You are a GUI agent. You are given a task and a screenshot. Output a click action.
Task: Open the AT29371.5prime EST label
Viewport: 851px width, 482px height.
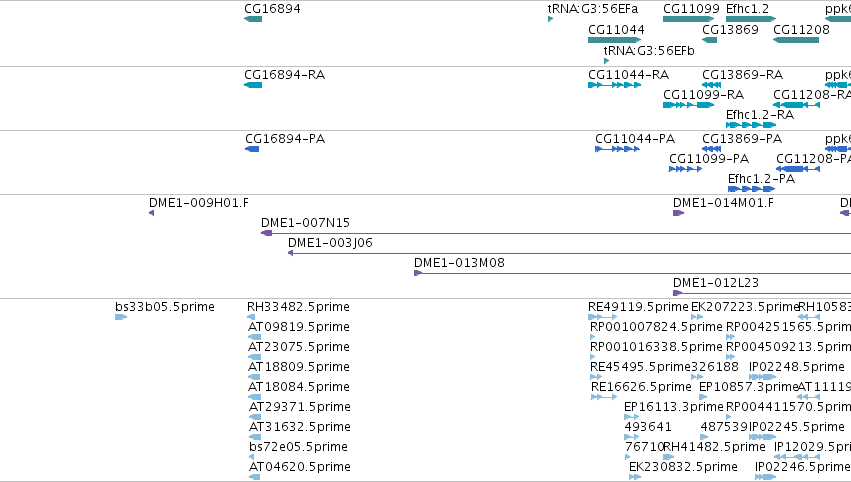(x=300, y=408)
